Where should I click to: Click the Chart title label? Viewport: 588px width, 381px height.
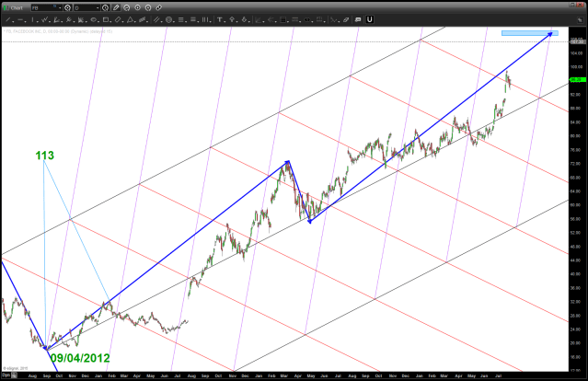17,8
